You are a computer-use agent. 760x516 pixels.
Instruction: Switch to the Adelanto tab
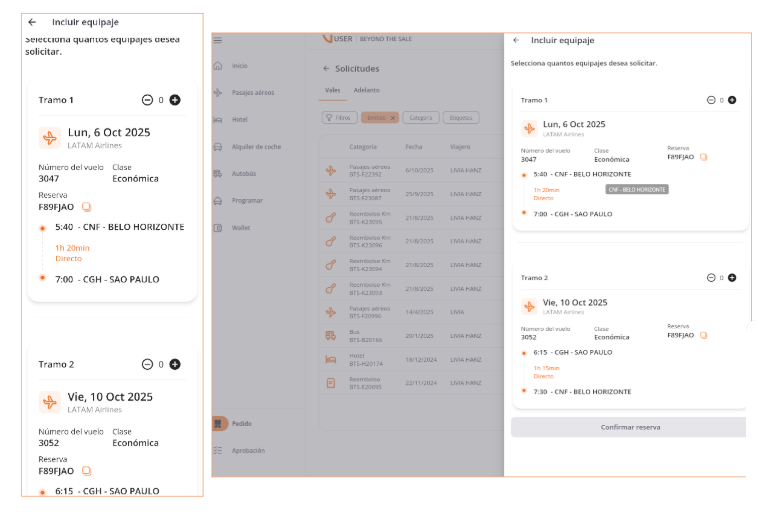pyautogui.click(x=366, y=91)
